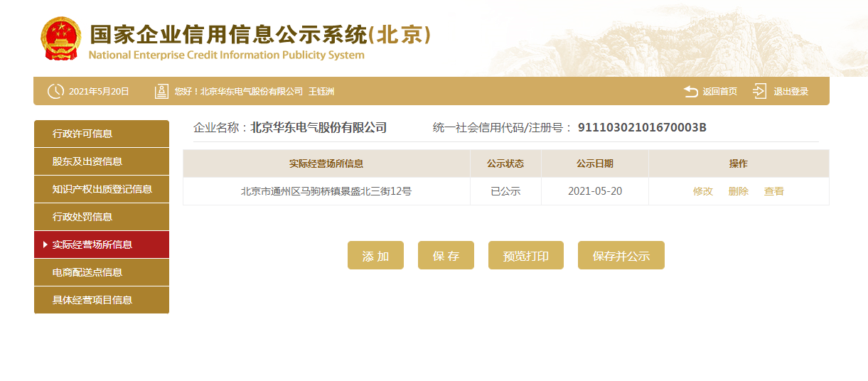Click the date cell 2021-05-20
This screenshot has width=868, height=381.
pos(595,191)
